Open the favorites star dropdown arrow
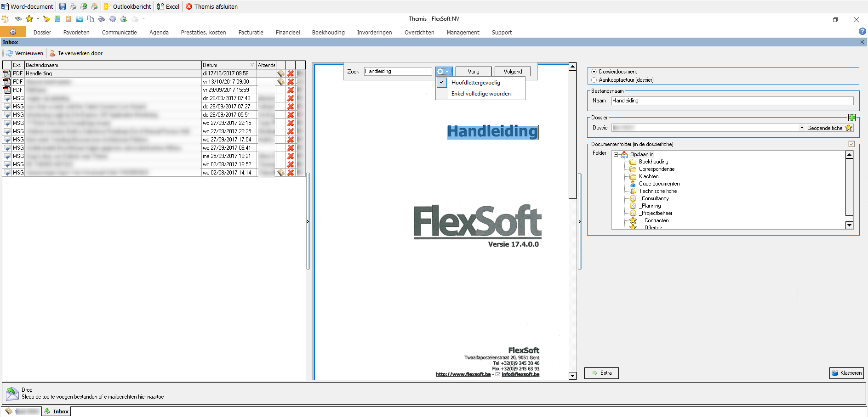The height and width of the screenshot is (417, 868). pyautogui.click(x=38, y=19)
